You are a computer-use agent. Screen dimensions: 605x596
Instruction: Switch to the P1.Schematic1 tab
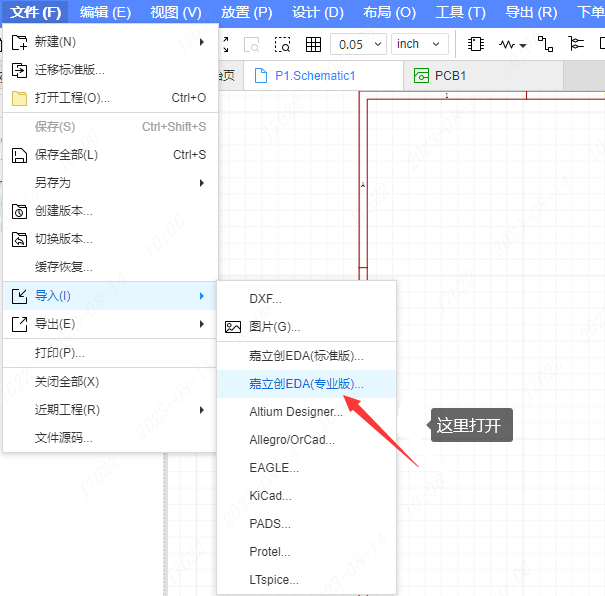click(x=323, y=76)
